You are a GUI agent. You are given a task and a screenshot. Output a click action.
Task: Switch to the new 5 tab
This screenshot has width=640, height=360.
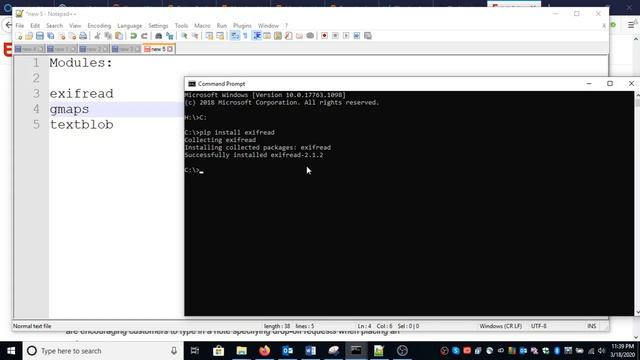pos(158,49)
